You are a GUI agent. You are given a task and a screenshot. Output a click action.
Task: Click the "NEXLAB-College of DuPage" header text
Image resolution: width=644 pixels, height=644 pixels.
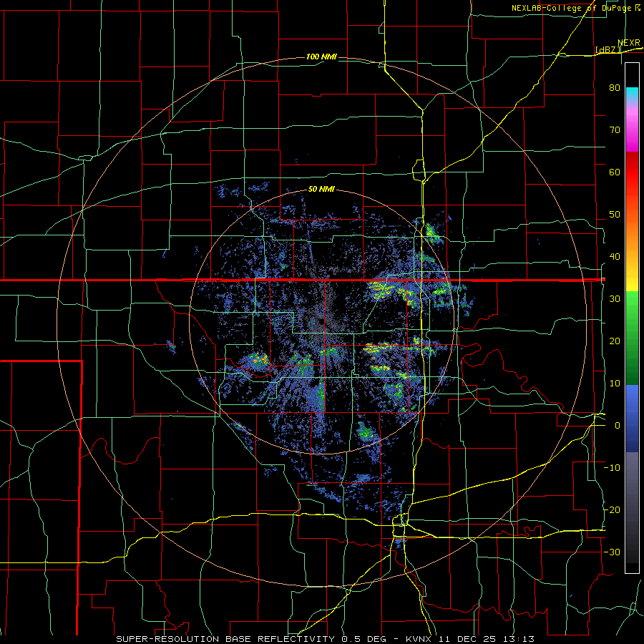point(570,8)
